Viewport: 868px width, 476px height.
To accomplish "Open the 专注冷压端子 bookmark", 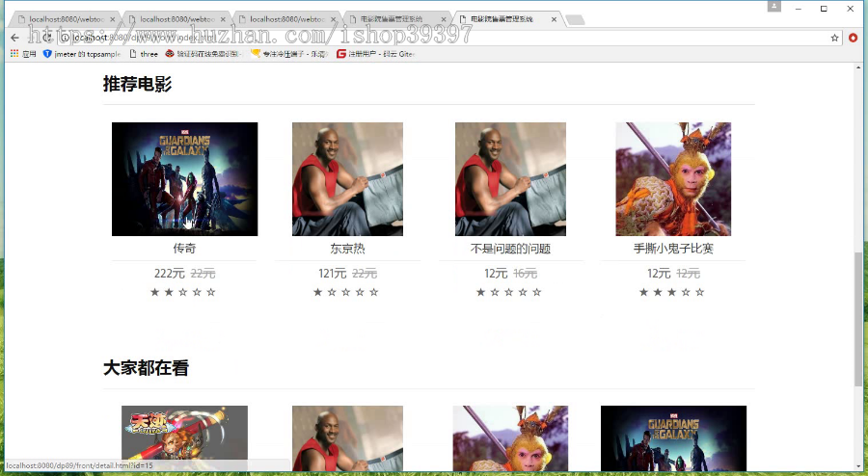I will tap(289, 54).
